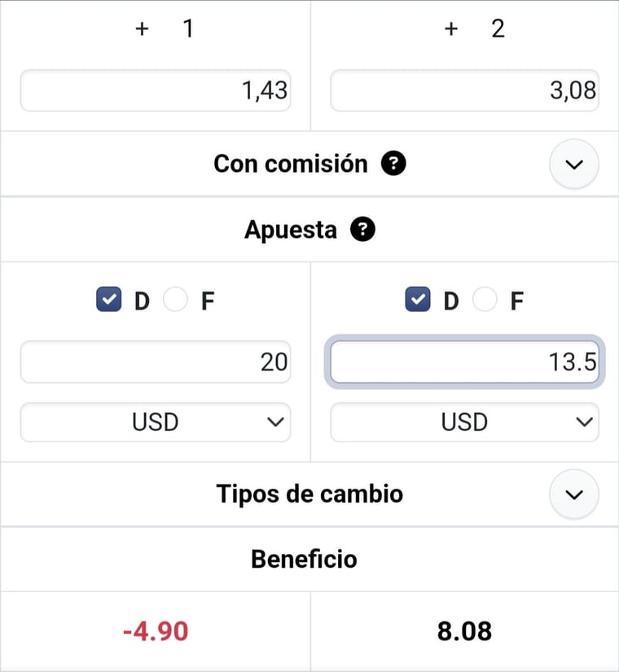Open the left USD currency dropdown
The width and height of the screenshot is (619, 672).
tap(156, 422)
